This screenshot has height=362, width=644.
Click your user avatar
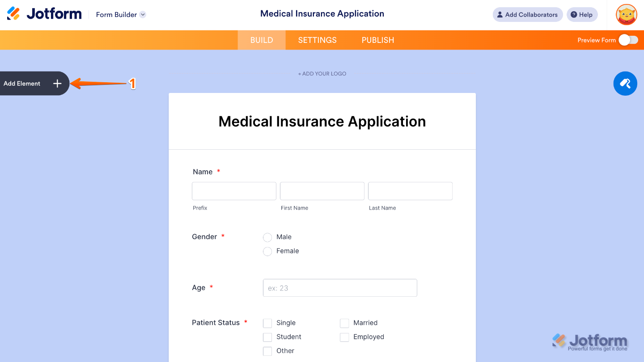(626, 14)
